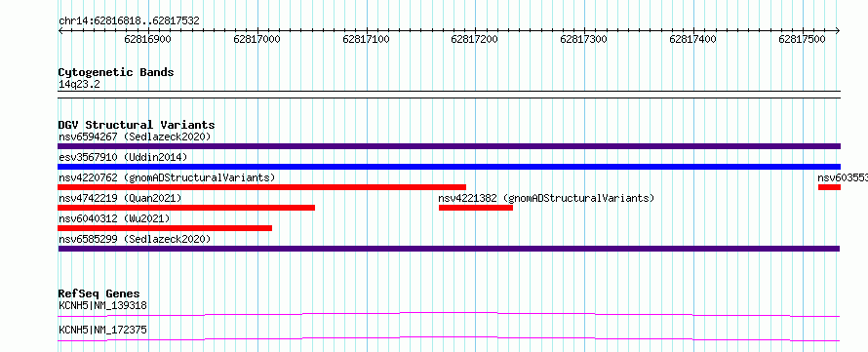Click the chr14:62816818..62817532 coordinate label
Image resolution: width=868 pixels, height=352 pixels.
tap(129, 21)
